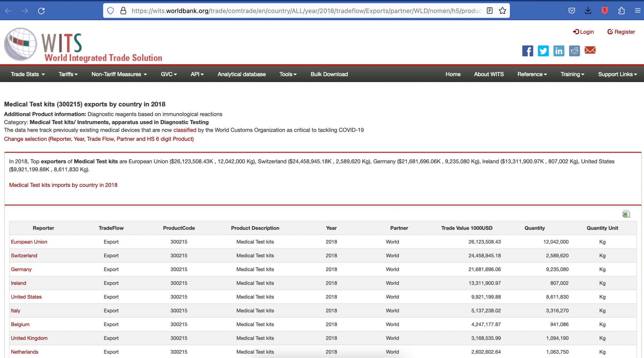The image size is (644, 358).
Task: Share page on Twitter icon
Action: coord(543,51)
